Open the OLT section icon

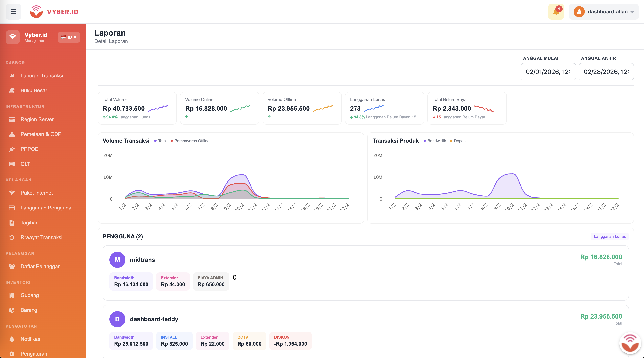12,164
